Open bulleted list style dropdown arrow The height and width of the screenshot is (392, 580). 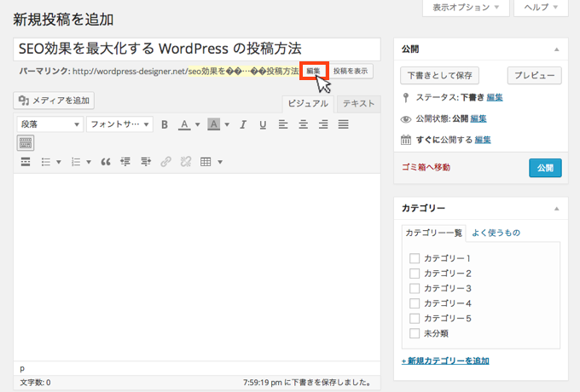pos(59,162)
